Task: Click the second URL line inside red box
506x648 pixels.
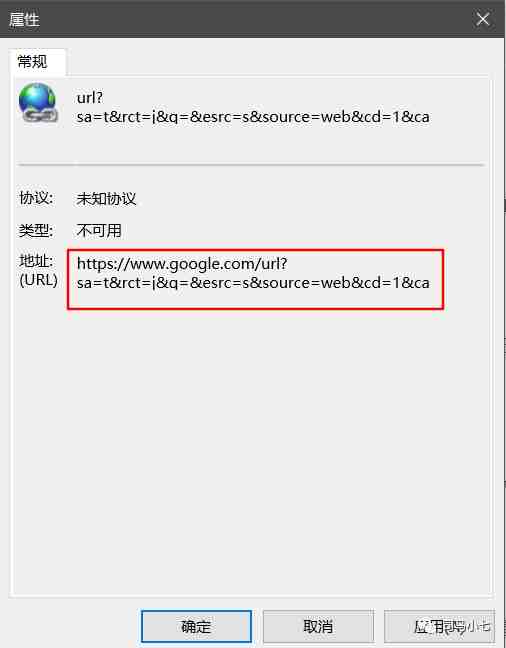Action: point(253,283)
